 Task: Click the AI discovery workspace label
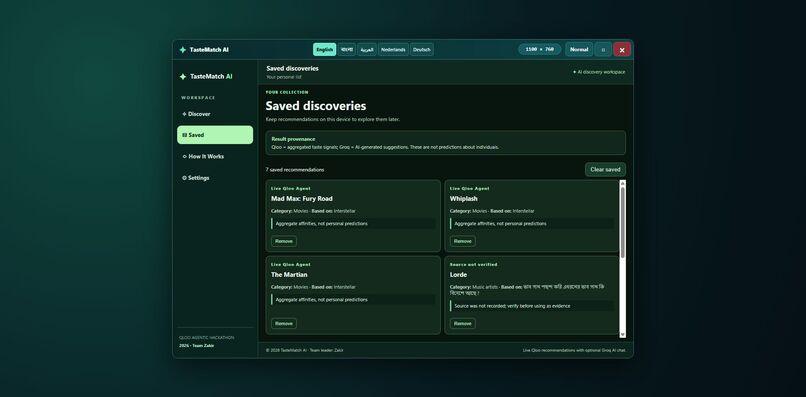[599, 72]
